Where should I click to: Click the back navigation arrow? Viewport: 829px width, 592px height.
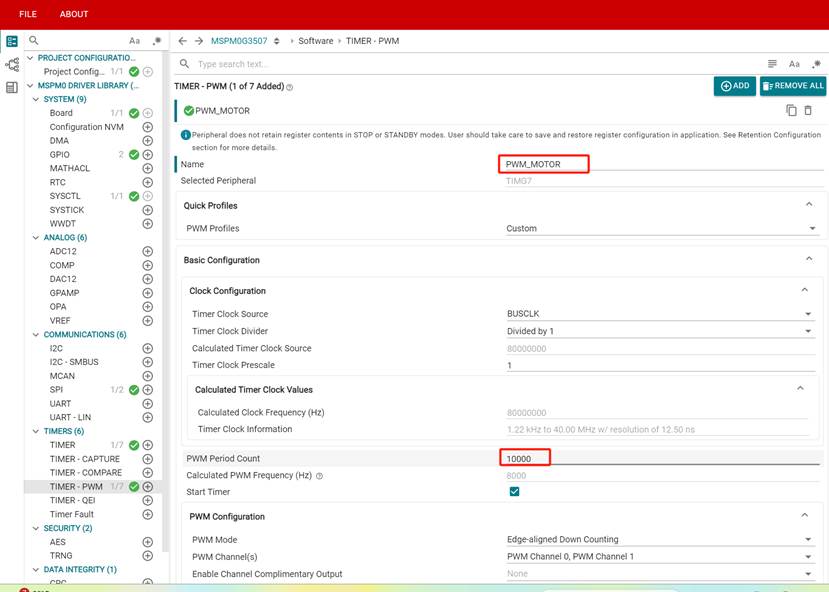182,41
